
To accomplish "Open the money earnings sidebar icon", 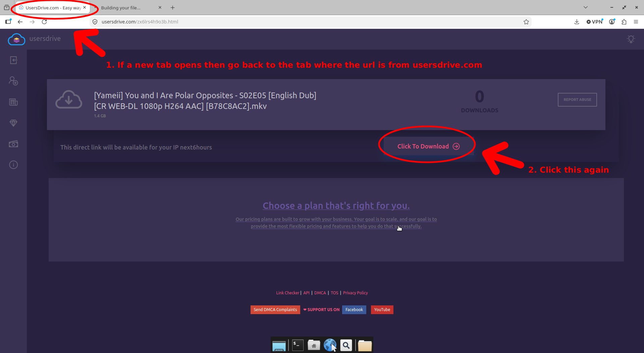I will coord(13,144).
